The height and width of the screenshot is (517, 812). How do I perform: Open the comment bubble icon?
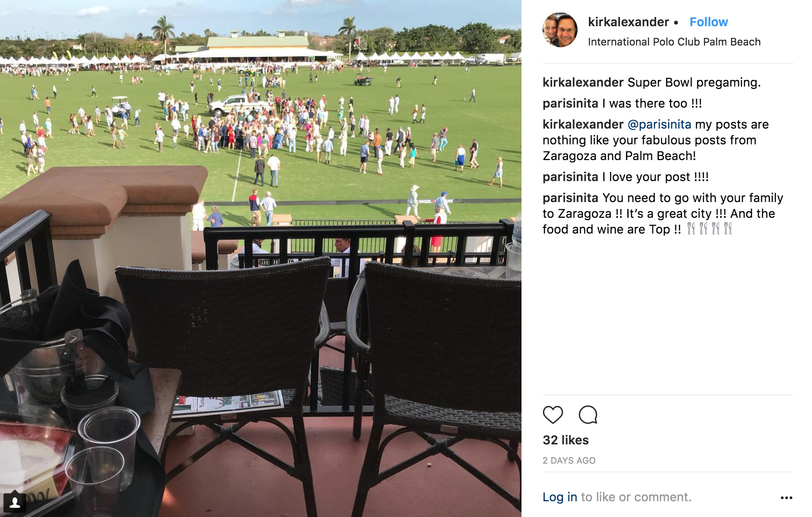point(588,415)
